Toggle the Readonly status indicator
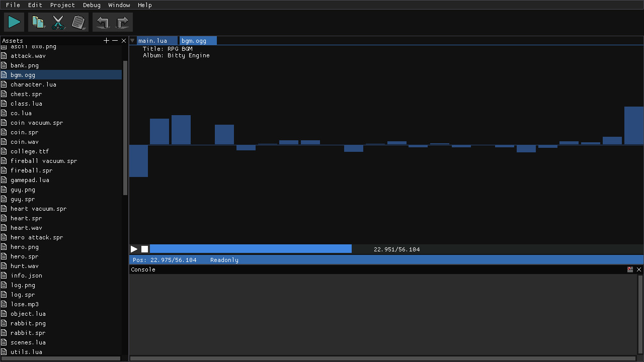 point(224,259)
